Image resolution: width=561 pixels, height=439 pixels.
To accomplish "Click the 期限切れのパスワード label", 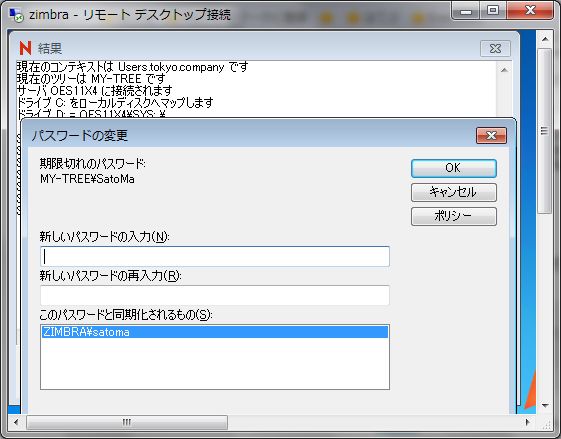I will 92,164.
